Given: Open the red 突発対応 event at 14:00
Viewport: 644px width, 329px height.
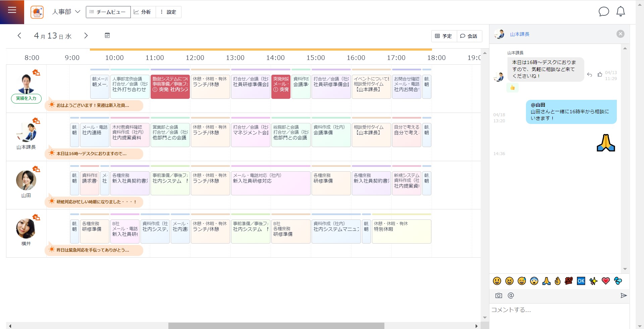Looking at the screenshot, I should pyautogui.click(x=281, y=86).
